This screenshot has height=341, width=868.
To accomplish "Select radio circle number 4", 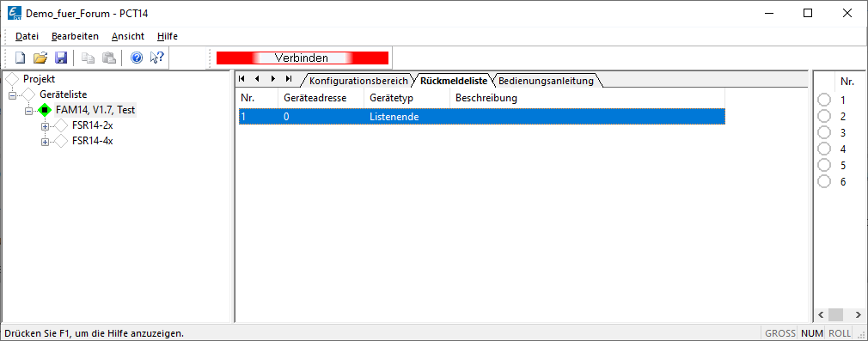I will [x=824, y=149].
